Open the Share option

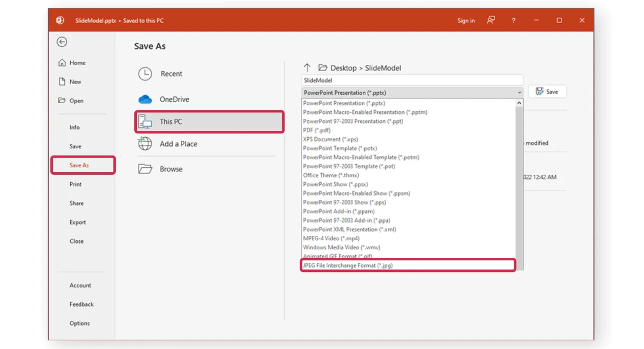76,203
